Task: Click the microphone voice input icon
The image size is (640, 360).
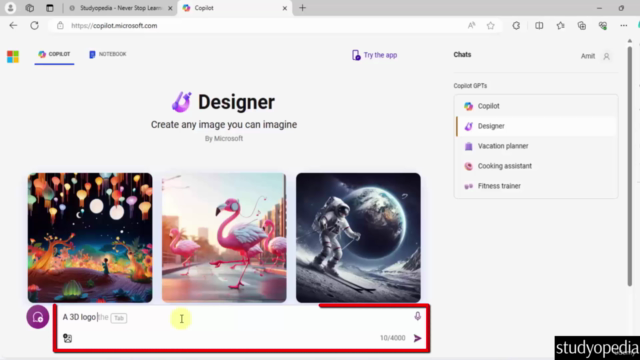Action: [418, 316]
